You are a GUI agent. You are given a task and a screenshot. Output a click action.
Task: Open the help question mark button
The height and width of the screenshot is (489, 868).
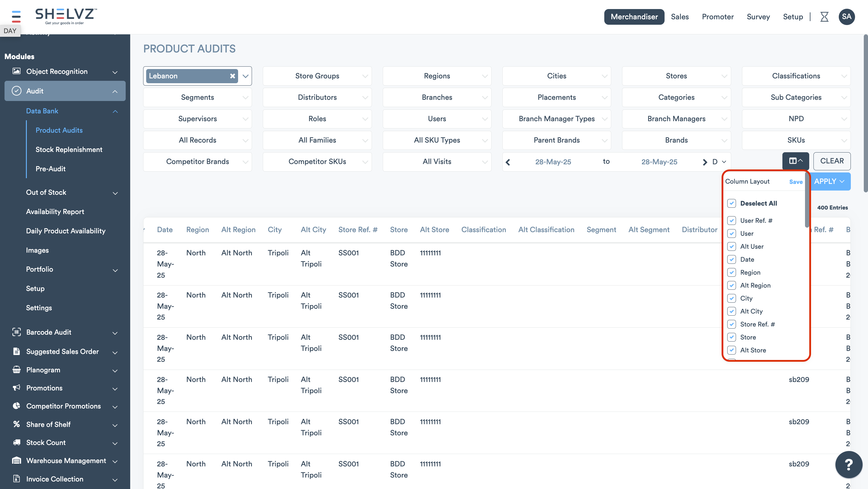click(x=848, y=464)
